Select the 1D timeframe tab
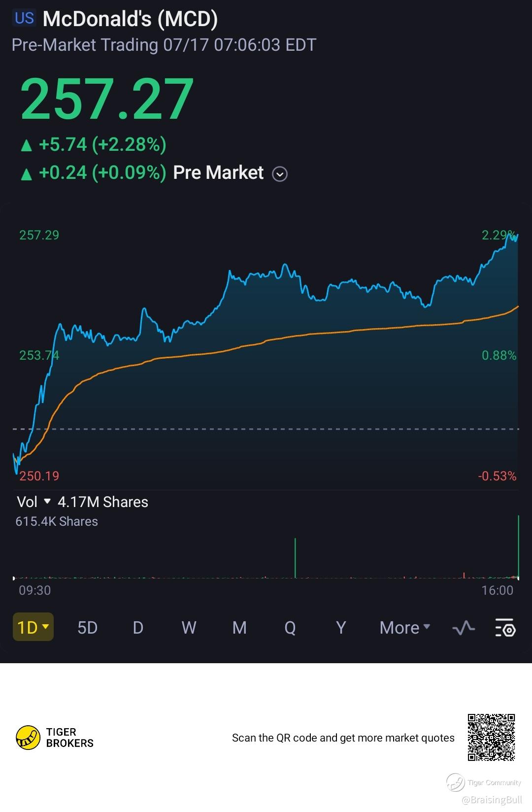Screen dimensions: 532x812 (33, 627)
